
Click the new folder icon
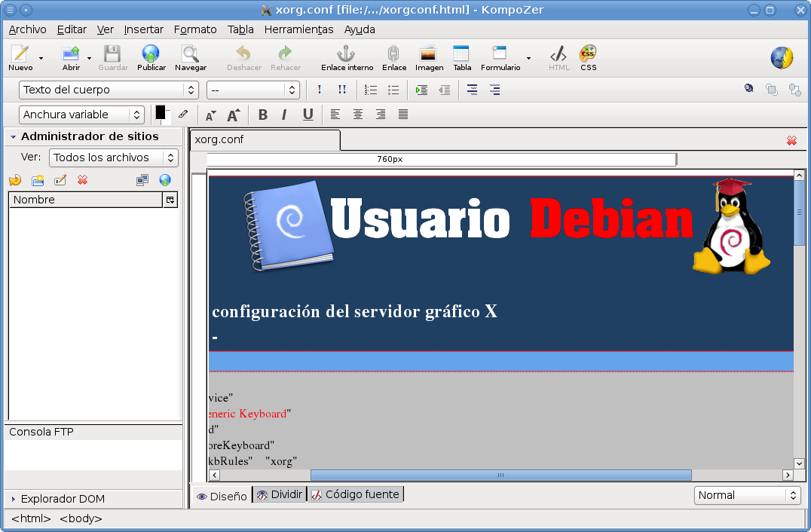pos(38,180)
